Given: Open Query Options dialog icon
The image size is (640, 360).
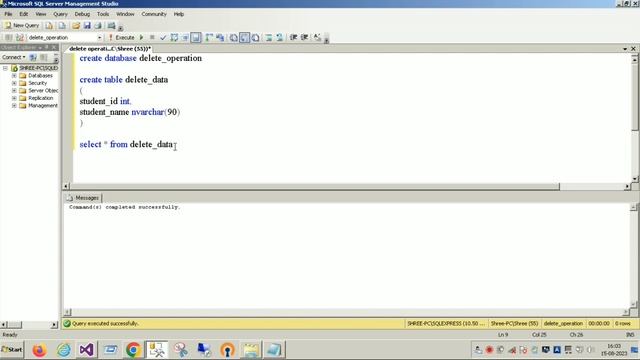Looking at the screenshot, I should tap(185, 38).
